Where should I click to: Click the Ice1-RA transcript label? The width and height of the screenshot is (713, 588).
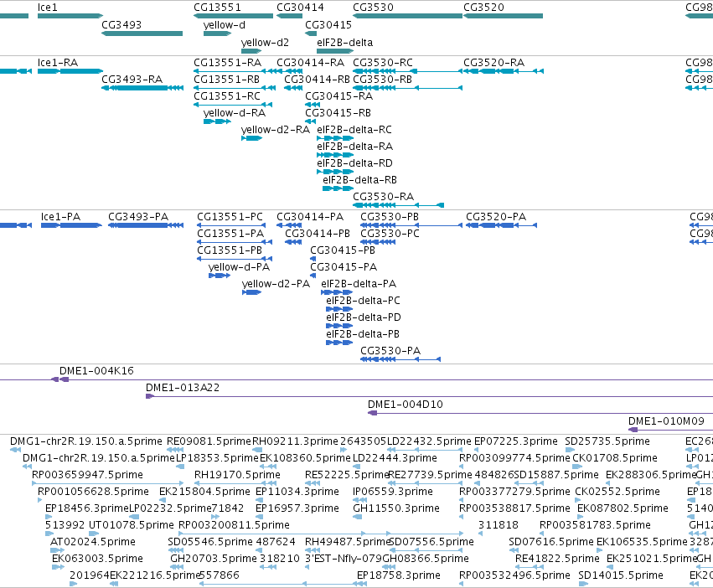(x=57, y=62)
